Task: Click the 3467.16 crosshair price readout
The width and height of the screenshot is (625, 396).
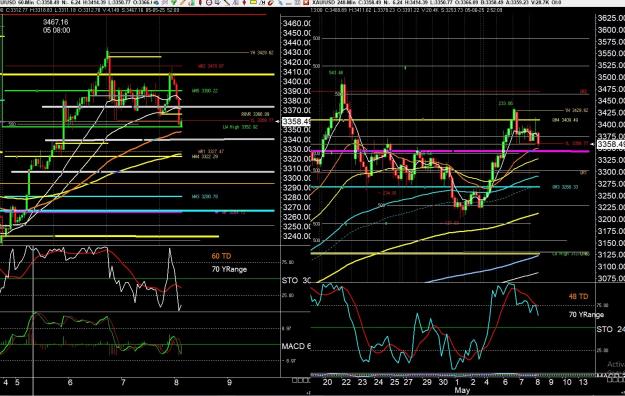Action: [x=55, y=22]
